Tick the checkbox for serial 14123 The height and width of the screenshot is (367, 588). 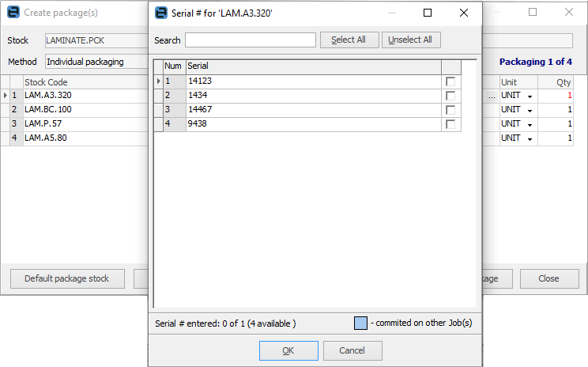click(450, 81)
